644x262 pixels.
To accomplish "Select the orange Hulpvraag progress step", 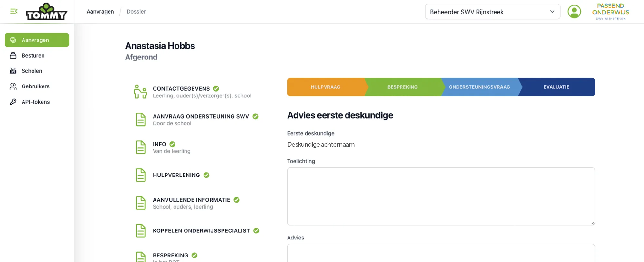I will click(x=325, y=87).
